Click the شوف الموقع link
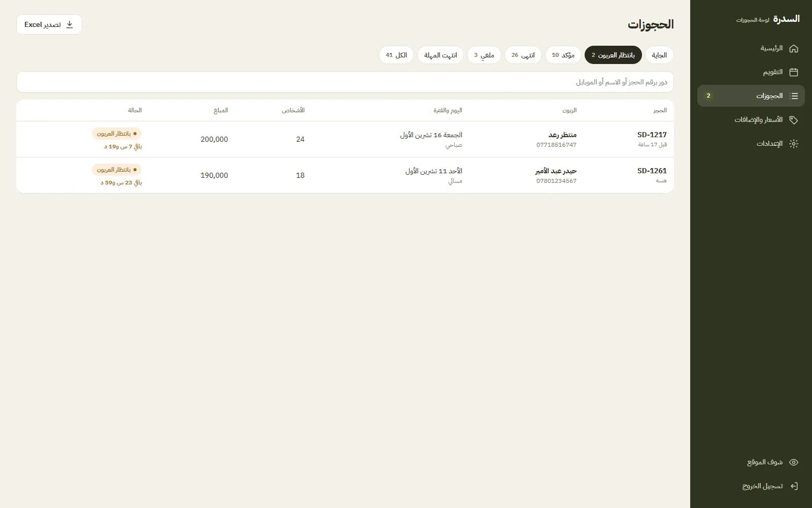Screen dimensions: 812x508 click(x=751, y=462)
